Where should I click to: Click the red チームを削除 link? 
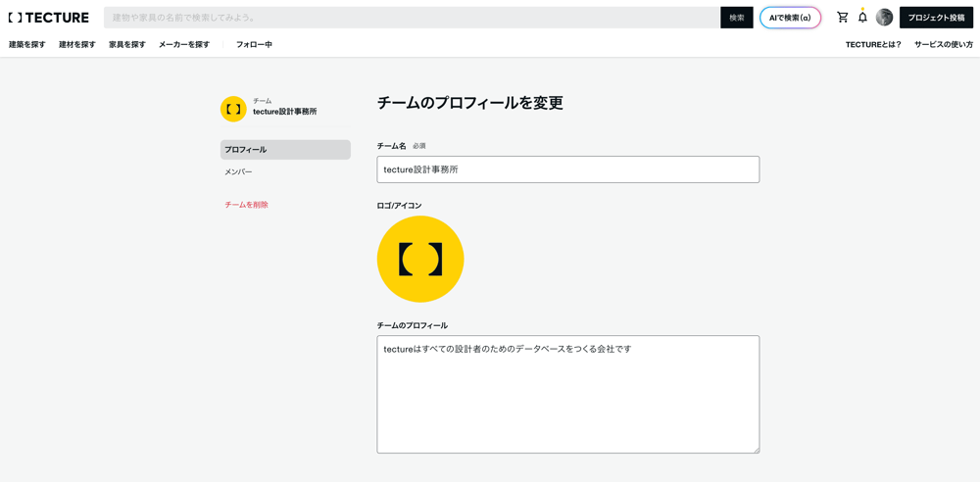[x=246, y=205]
